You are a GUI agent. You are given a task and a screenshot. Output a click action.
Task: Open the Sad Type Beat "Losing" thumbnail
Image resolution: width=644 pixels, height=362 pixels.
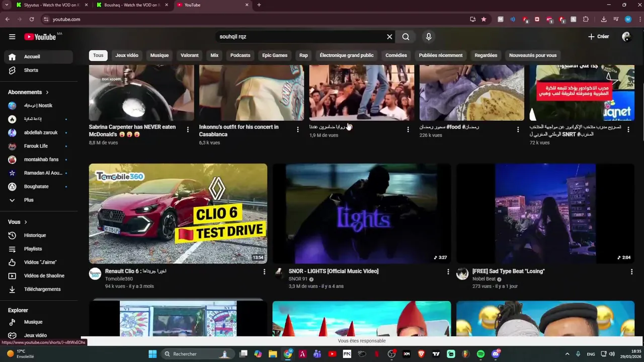pos(545,214)
